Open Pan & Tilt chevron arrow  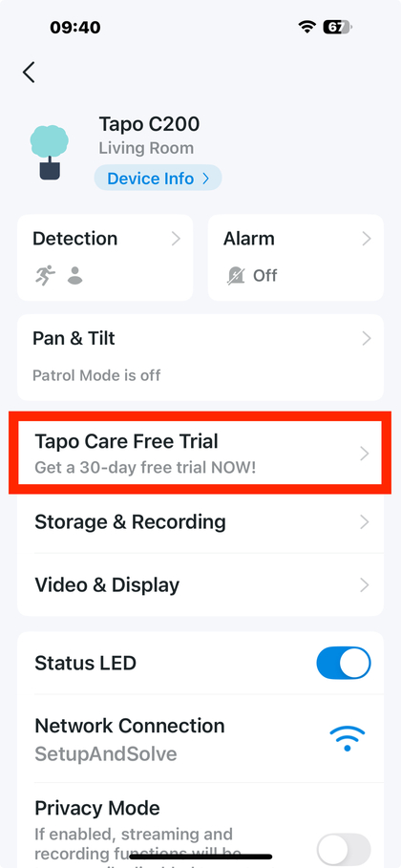(x=366, y=338)
